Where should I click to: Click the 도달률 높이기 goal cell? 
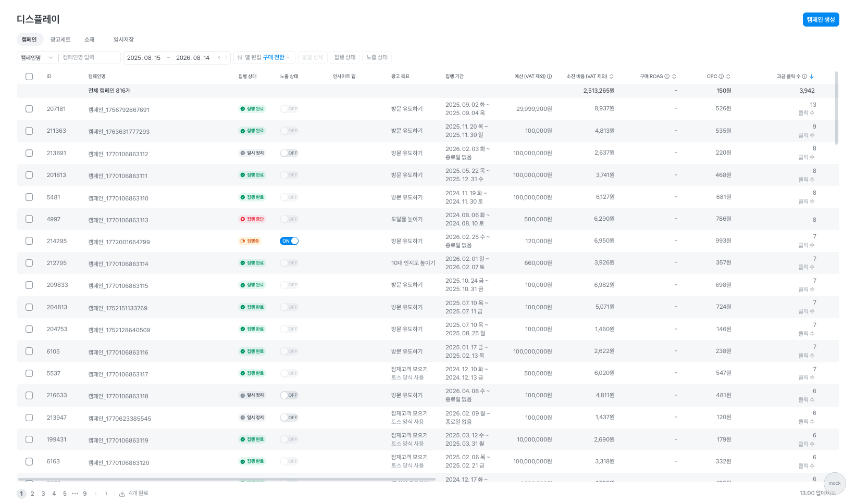tap(407, 219)
